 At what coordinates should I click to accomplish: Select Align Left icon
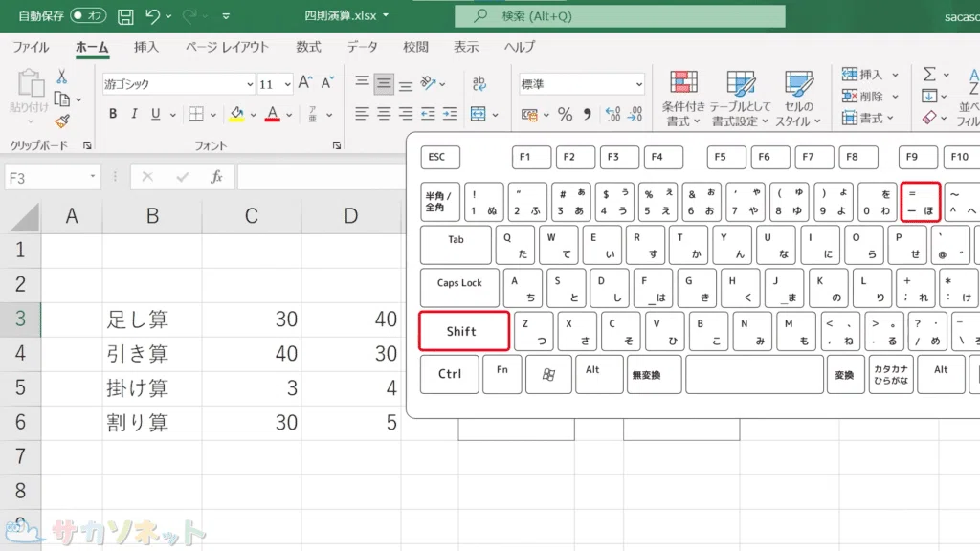click(362, 114)
